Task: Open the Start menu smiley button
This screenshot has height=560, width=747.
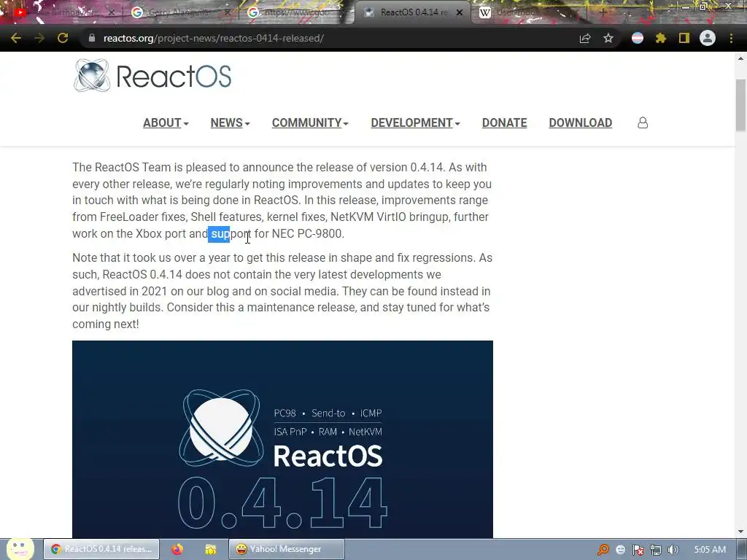Action: 20,548
